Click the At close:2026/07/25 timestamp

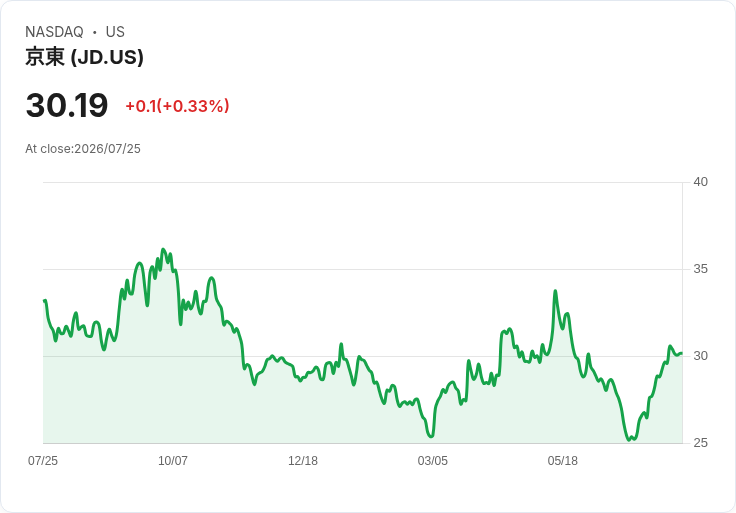pyautogui.click(x=83, y=149)
